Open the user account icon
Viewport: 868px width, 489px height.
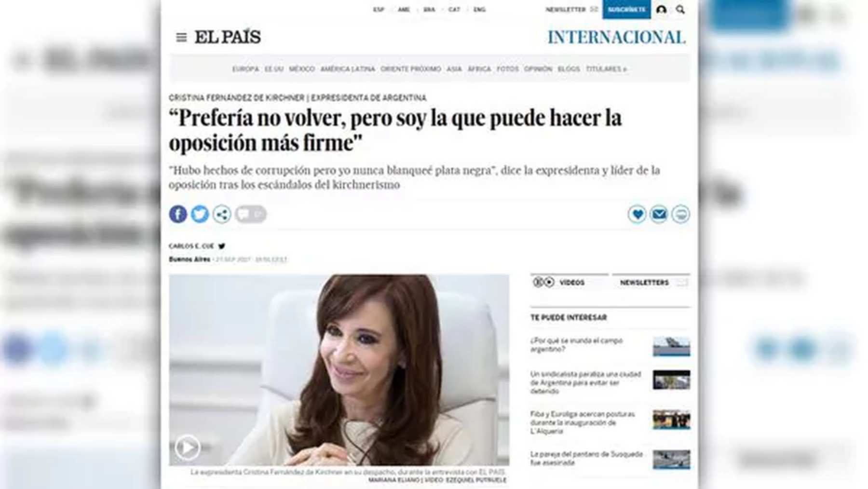pos(662,9)
